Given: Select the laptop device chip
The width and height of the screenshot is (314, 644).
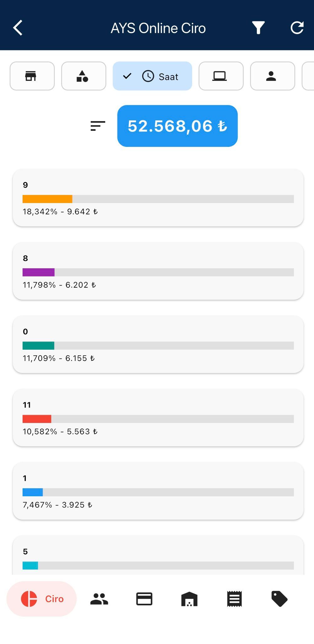Looking at the screenshot, I should click(x=221, y=76).
